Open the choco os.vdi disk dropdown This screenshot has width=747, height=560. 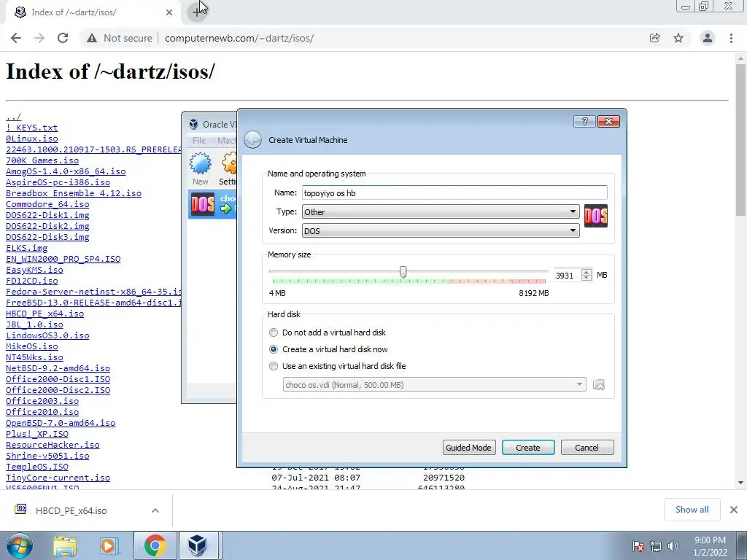435,385
